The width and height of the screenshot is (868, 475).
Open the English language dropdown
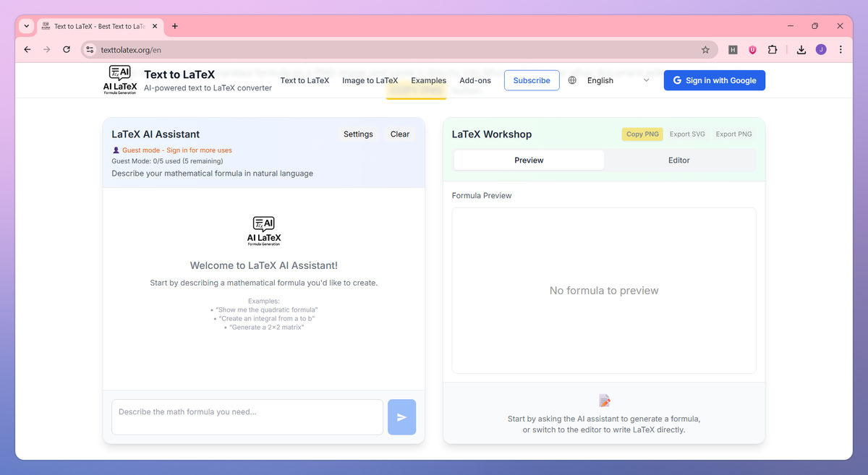point(618,80)
